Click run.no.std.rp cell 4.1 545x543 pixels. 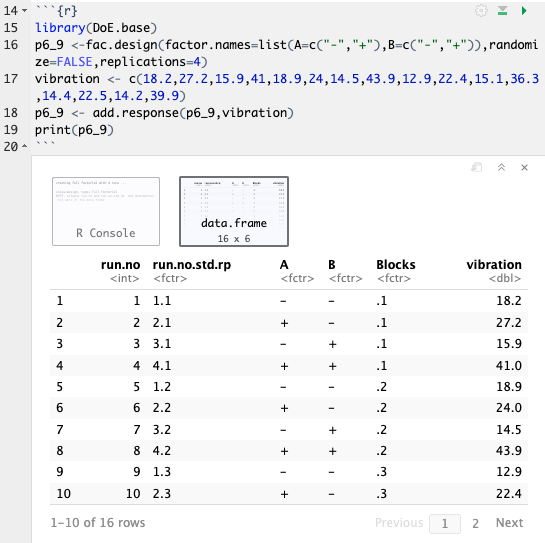162,366
